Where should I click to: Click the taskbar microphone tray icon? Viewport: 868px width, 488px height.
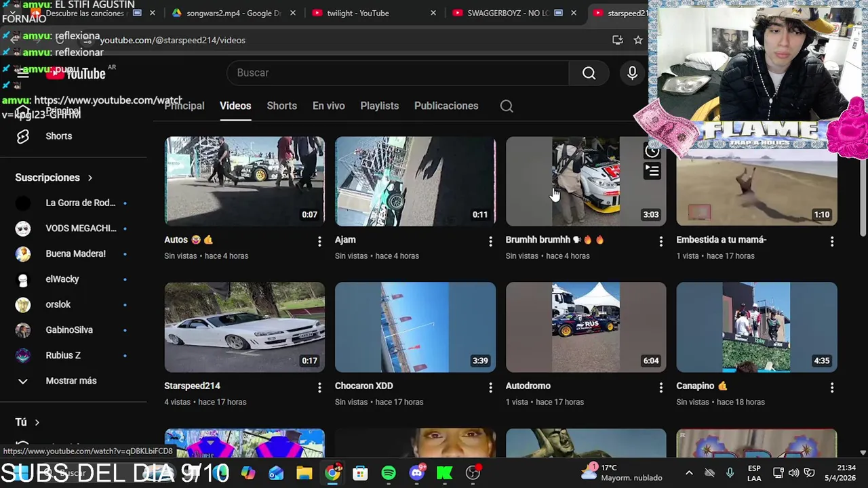click(730, 472)
